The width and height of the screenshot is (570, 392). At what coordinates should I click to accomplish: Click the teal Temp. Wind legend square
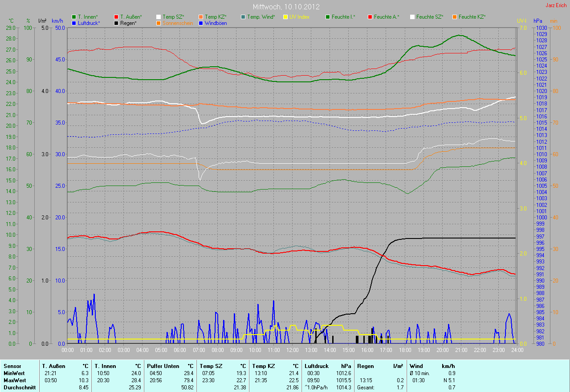tap(243, 17)
